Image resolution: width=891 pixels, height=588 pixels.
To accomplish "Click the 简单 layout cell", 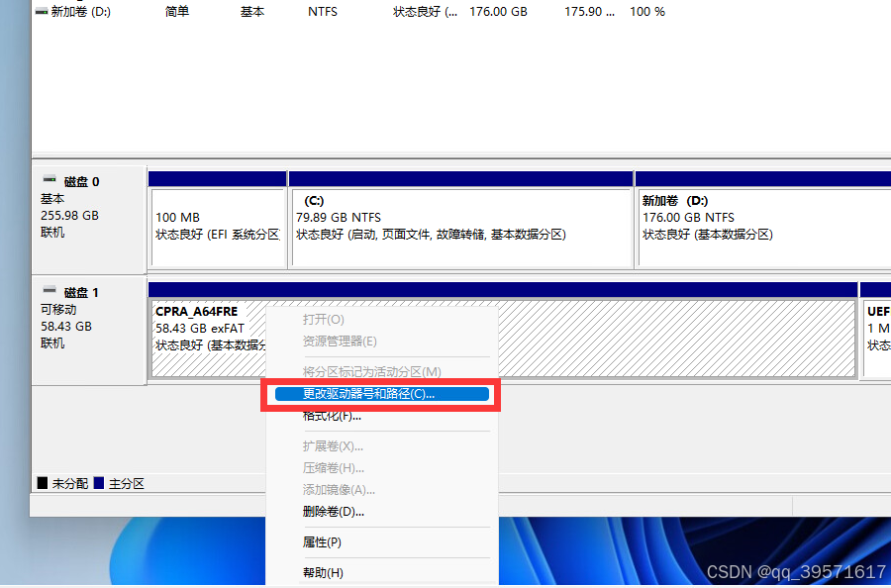I will tap(177, 11).
